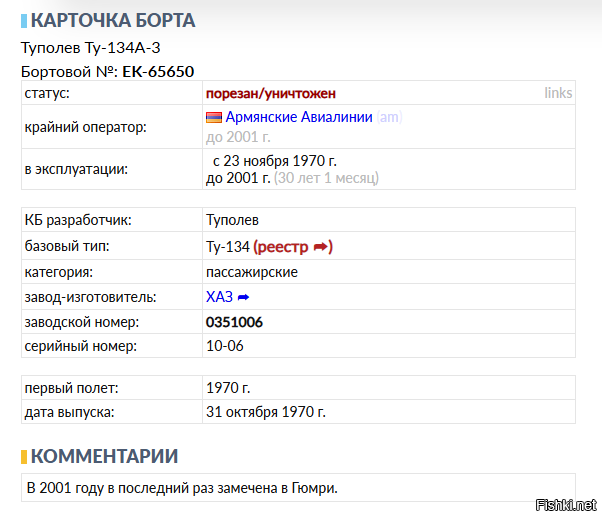
Task: Click the comment about Гюмри
Action: click(x=182, y=488)
